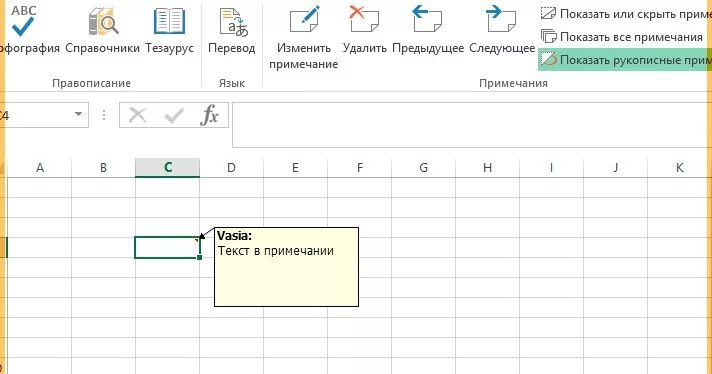This screenshot has width=712, height=374.
Task: Toggle Показать все примечания
Action: click(x=622, y=37)
